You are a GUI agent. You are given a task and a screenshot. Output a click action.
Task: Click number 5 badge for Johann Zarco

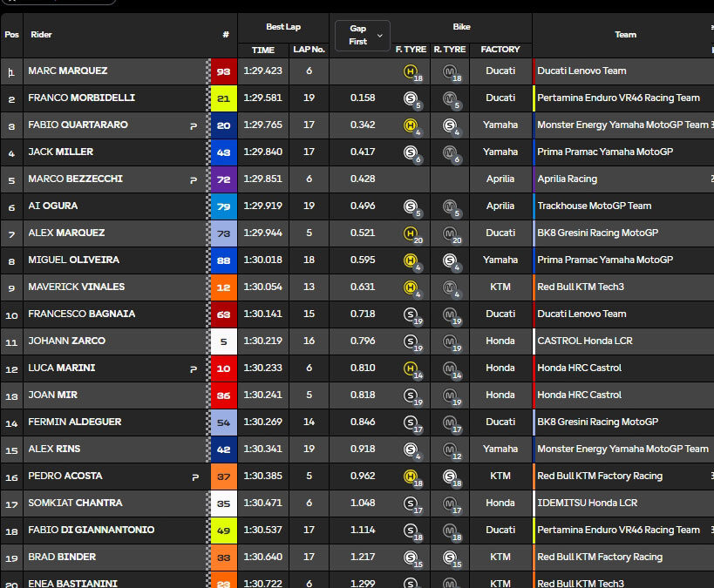click(x=223, y=341)
